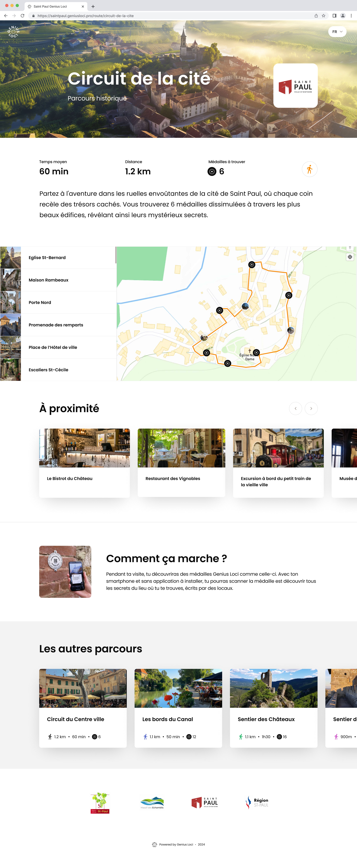357x868 pixels.
Task: Open Les bords du Canal route card
Action: [x=178, y=708]
